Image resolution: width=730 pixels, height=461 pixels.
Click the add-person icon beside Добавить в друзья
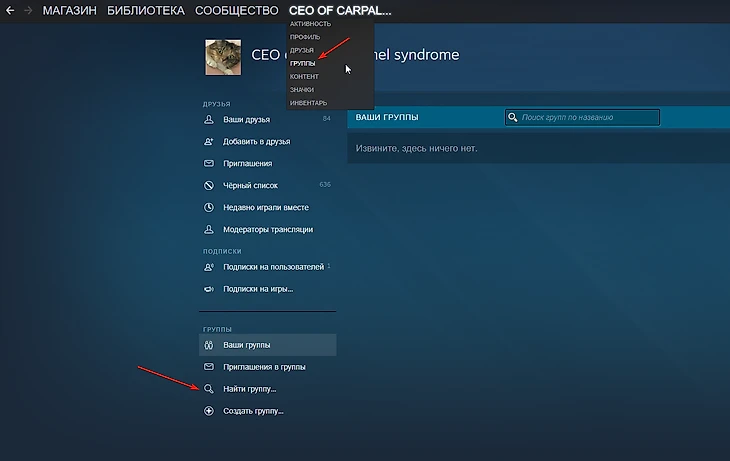point(209,142)
